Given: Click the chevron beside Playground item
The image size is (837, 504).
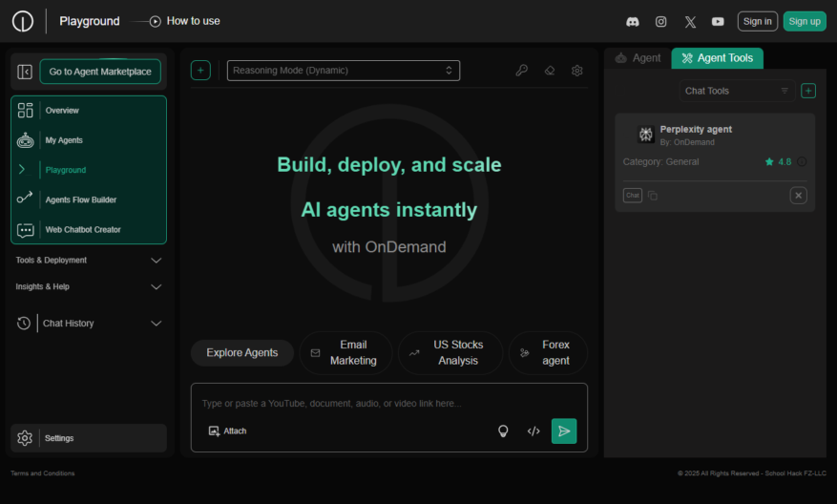Looking at the screenshot, I should pyautogui.click(x=22, y=169).
